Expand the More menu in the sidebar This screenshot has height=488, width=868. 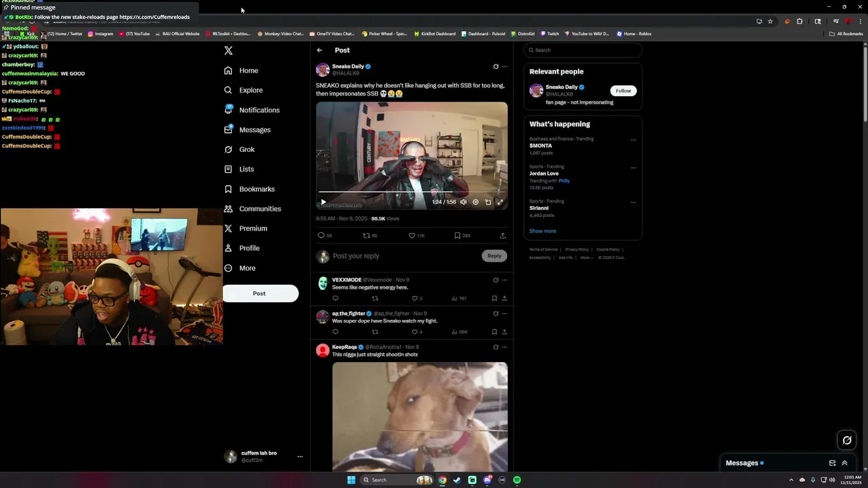tap(240, 268)
